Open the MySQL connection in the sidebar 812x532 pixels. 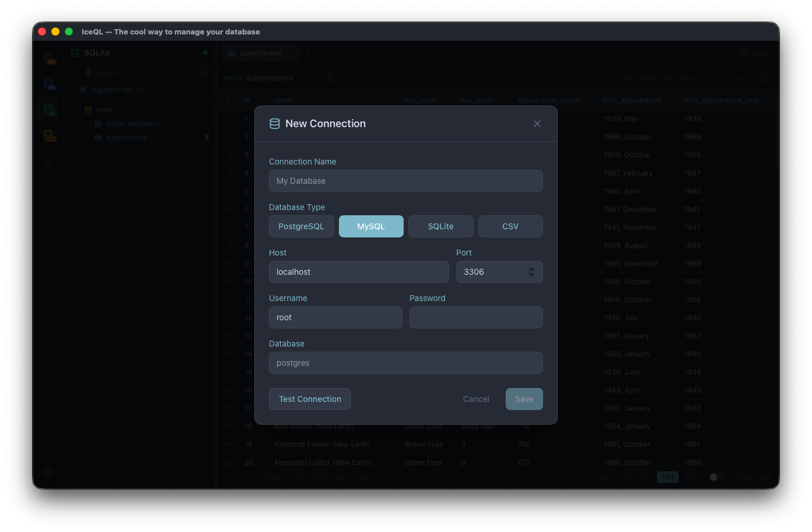(x=50, y=58)
